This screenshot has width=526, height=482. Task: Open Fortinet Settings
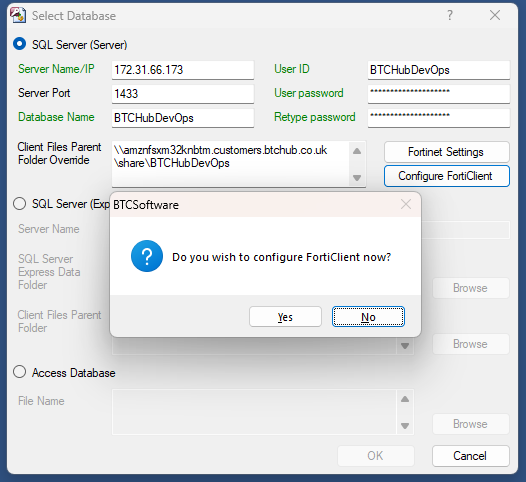click(446, 152)
